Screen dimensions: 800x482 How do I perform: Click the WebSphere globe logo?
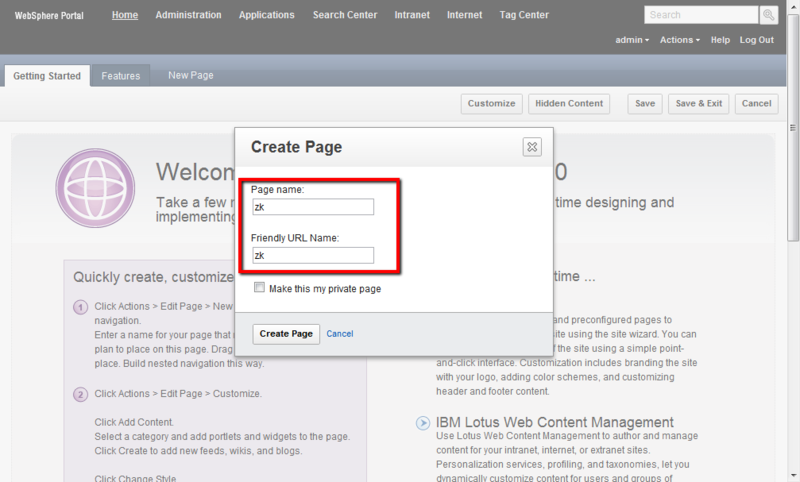pos(95,189)
